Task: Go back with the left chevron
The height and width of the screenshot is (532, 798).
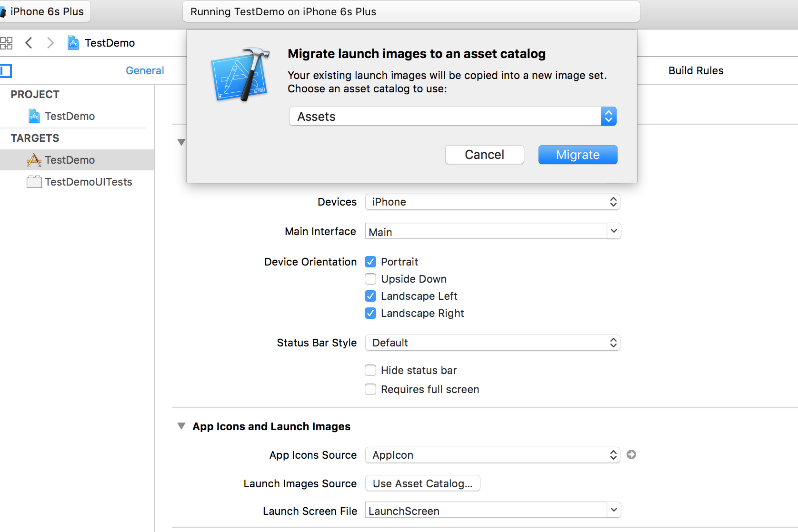Action: pyautogui.click(x=29, y=43)
